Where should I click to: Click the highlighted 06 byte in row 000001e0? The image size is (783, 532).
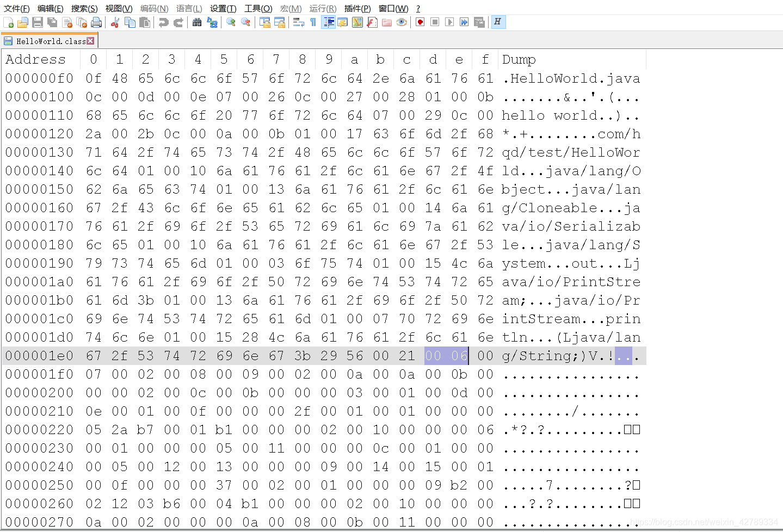[459, 356]
